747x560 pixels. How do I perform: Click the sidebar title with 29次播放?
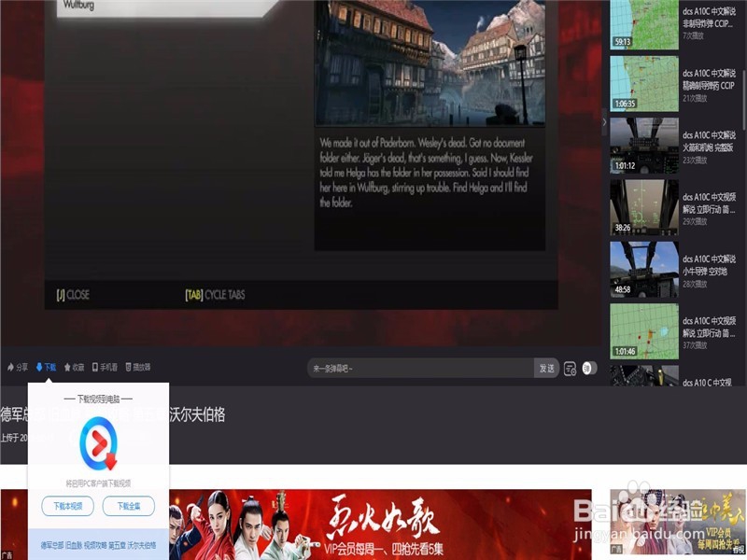(709, 203)
